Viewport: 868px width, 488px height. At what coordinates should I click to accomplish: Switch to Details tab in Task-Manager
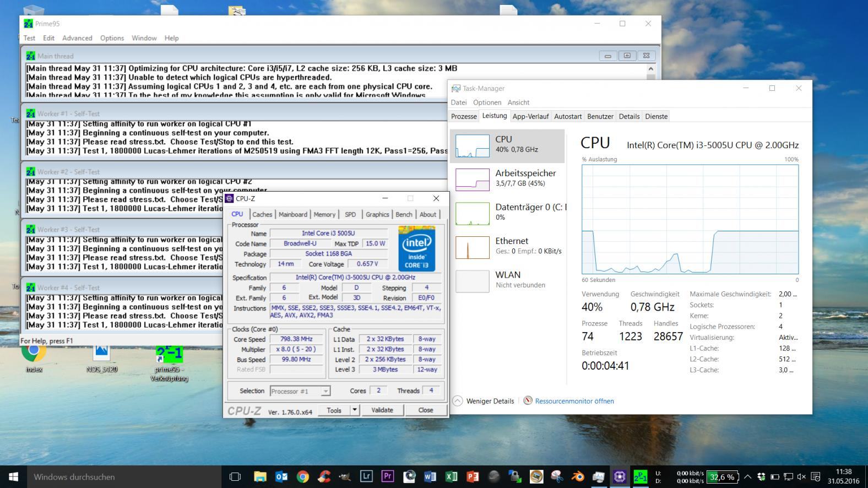coord(629,116)
